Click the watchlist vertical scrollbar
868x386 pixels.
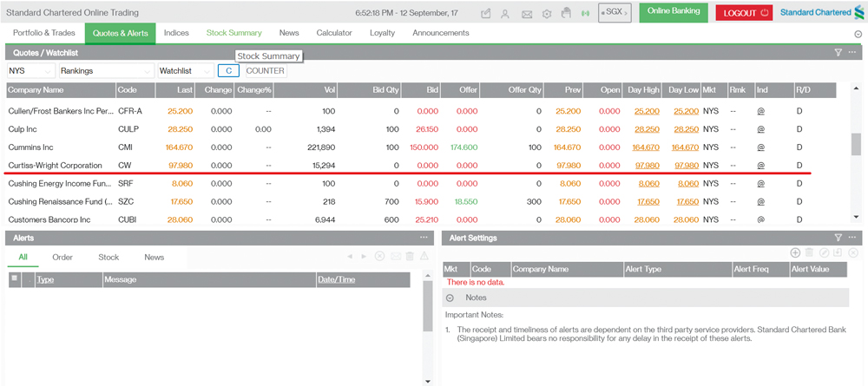click(x=857, y=143)
